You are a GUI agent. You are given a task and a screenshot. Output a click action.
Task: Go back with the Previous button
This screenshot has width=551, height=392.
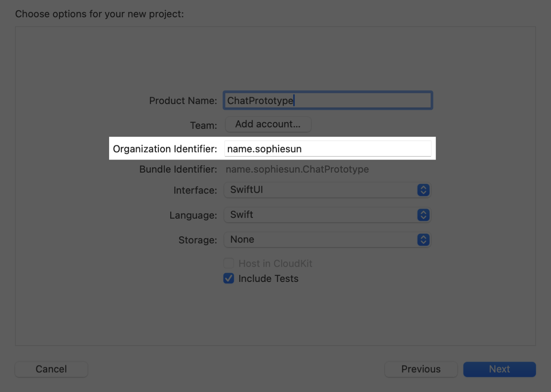[x=421, y=369]
